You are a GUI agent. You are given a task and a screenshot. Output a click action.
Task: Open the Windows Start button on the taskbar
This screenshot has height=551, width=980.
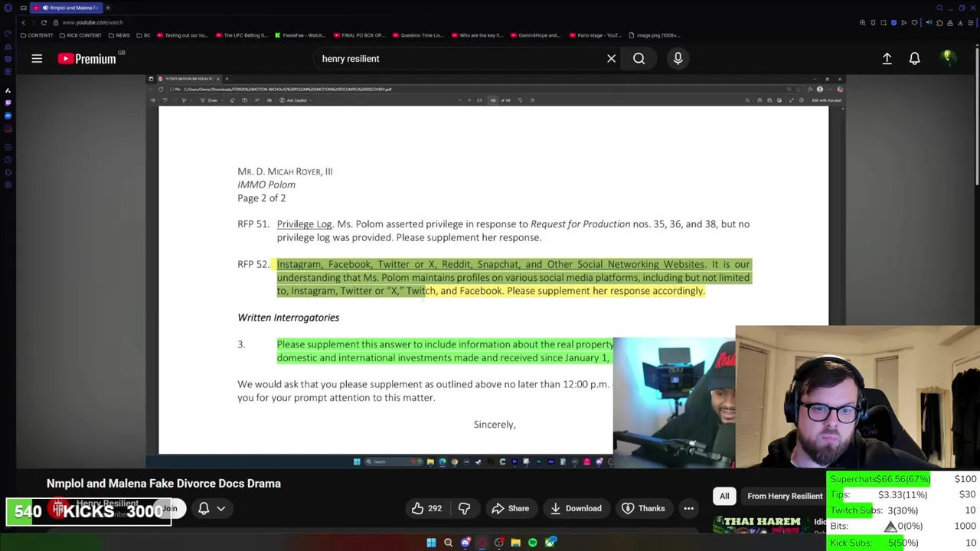pos(431,543)
